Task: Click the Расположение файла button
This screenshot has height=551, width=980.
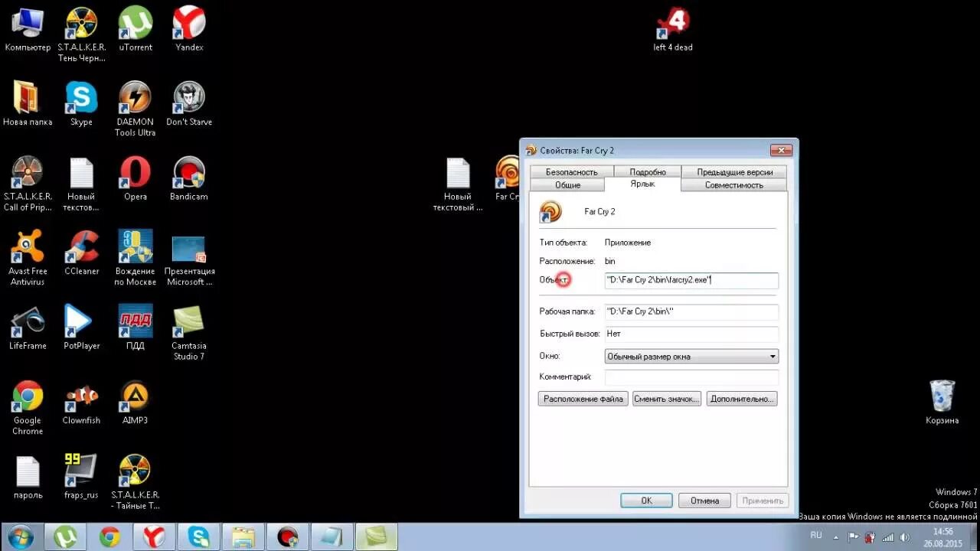Action: (x=583, y=399)
